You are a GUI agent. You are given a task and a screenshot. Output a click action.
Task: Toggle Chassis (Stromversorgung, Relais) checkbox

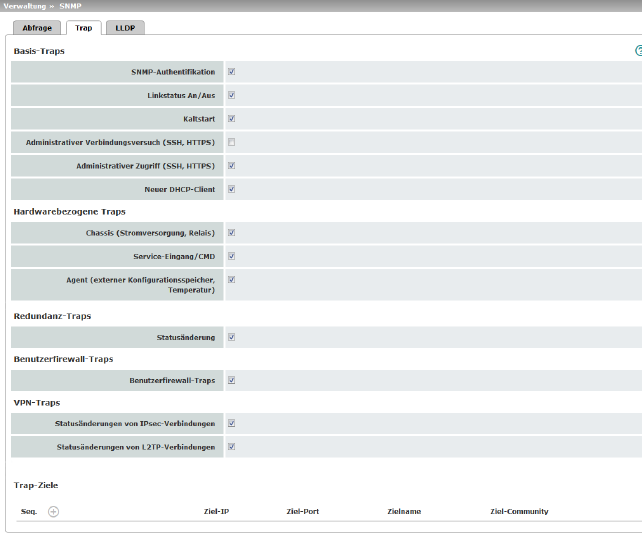231,233
